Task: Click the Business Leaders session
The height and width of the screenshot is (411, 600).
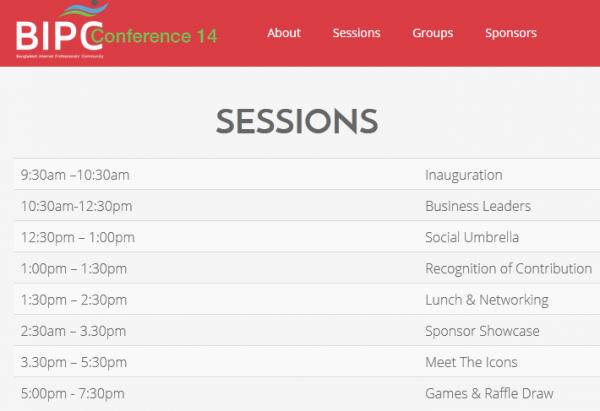Action: [x=477, y=206]
